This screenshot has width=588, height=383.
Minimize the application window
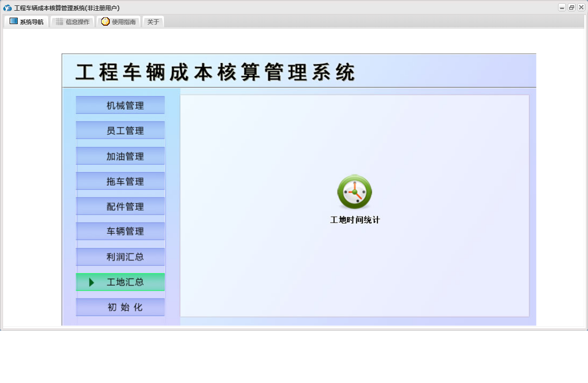point(562,7)
